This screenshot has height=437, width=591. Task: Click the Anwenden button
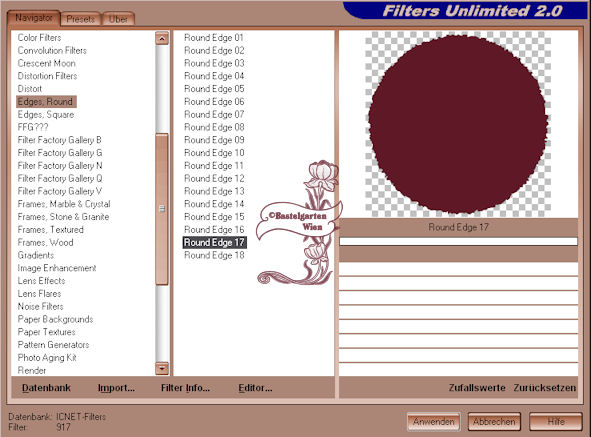tap(434, 422)
